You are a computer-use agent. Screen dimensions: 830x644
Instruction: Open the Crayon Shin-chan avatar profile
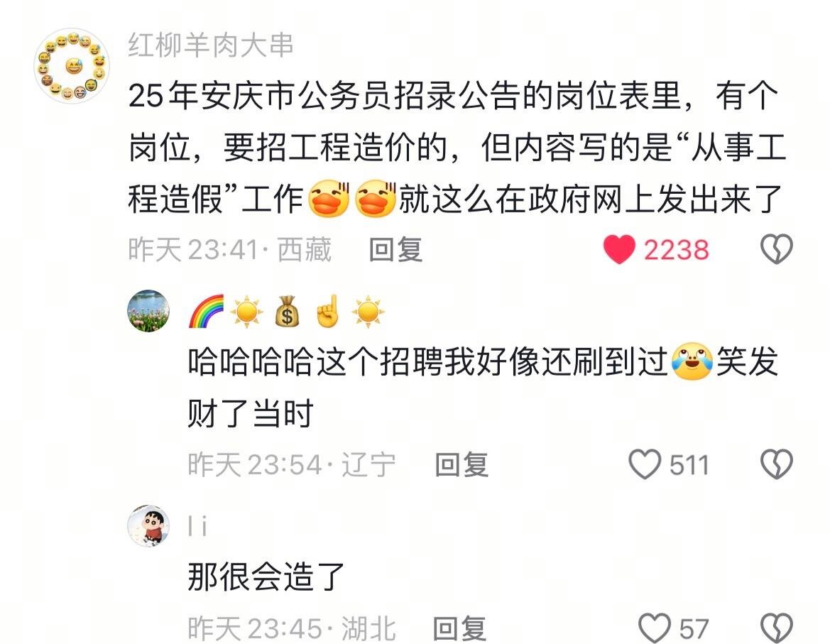(x=148, y=525)
